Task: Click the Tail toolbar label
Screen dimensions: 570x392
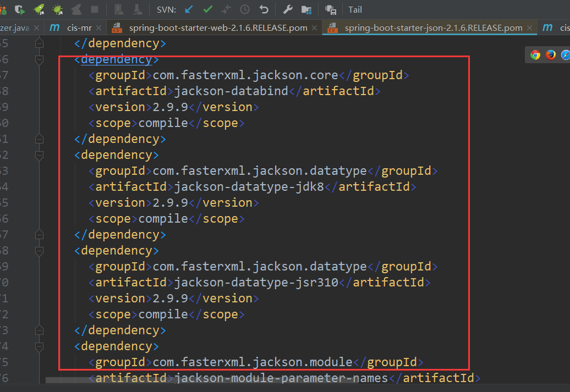Action: pos(355,9)
